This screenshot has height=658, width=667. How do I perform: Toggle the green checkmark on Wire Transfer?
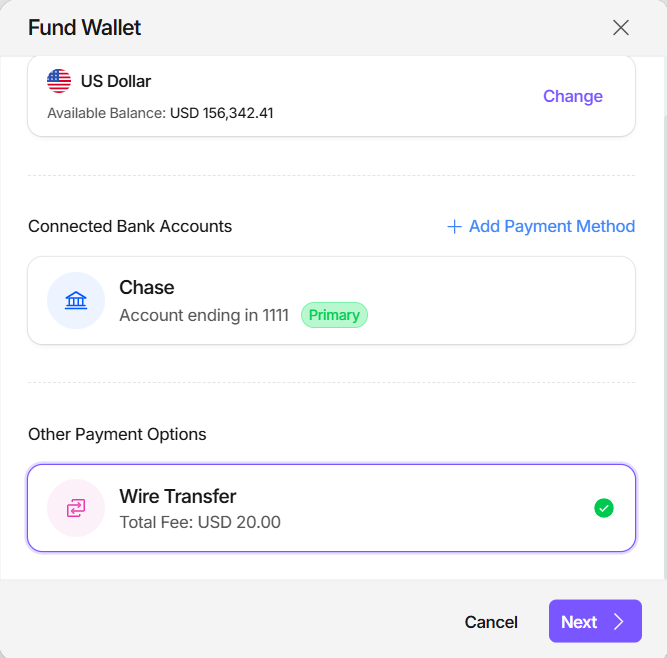coord(604,508)
